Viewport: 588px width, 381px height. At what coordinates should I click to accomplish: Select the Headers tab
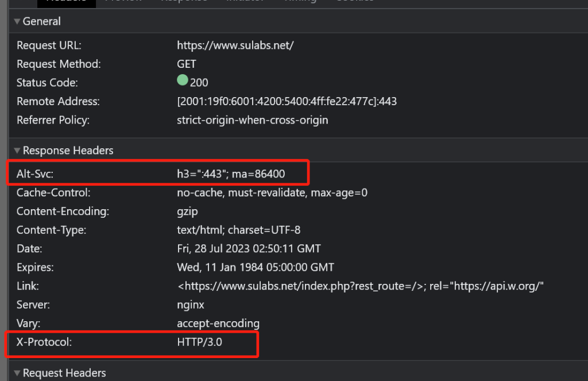pyautogui.click(x=66, y=1)
